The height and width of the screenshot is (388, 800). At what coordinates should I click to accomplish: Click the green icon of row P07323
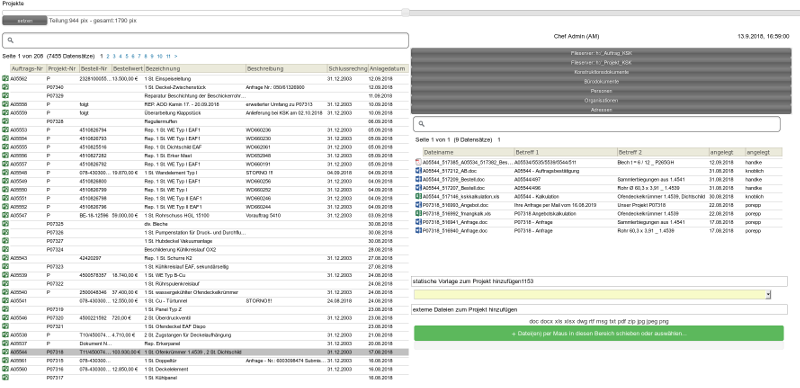point(6,266)
